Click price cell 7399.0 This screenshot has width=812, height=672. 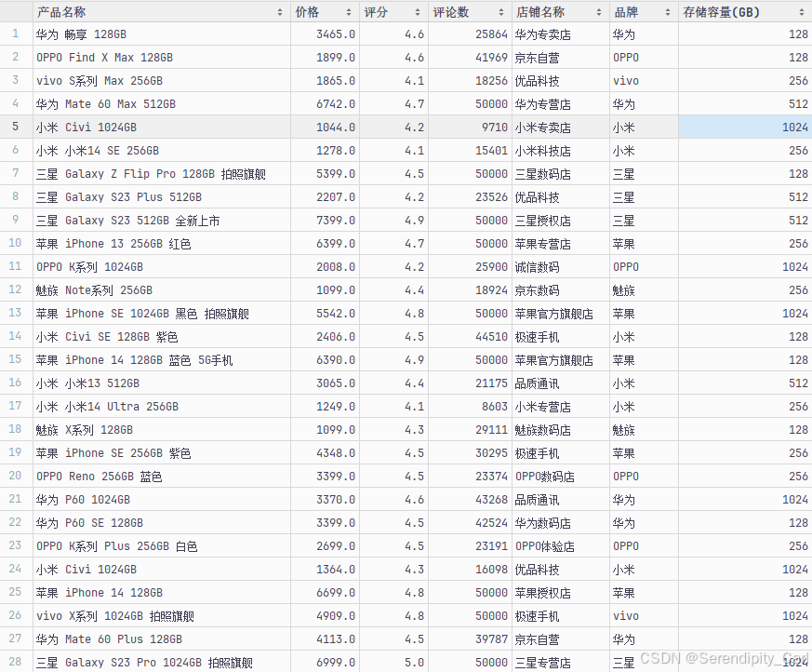pyautogui.click(x=325, y=221)
